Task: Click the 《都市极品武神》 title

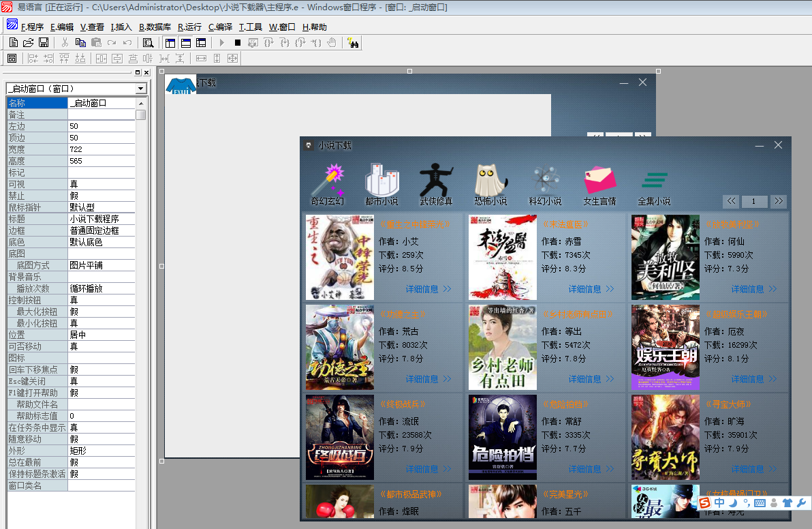Action: pyautogui.click(x=411, y=494)
